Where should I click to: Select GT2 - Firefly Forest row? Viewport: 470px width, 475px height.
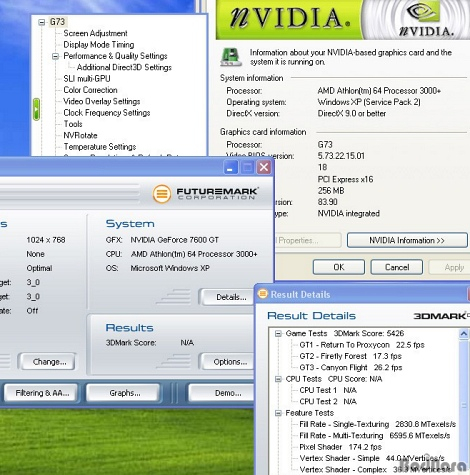[350, 356]
